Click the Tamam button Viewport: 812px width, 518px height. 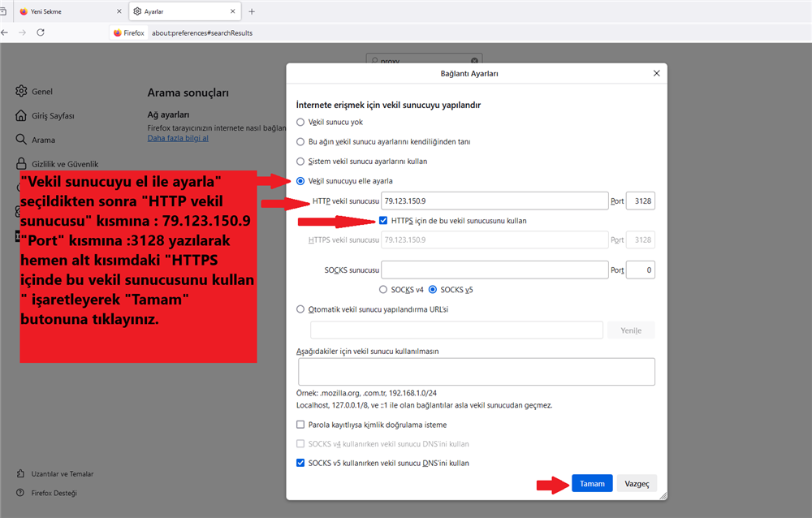(592, 483)
